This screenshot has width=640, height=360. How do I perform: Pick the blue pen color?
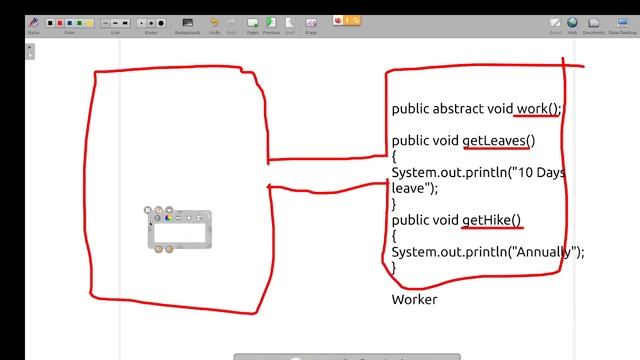70,23
